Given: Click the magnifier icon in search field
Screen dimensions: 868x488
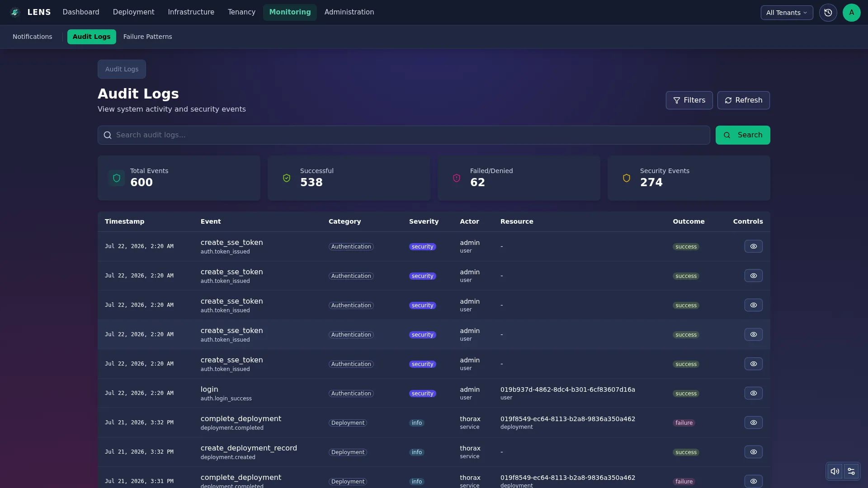Looking at the screenshot, I should (108, 135).
